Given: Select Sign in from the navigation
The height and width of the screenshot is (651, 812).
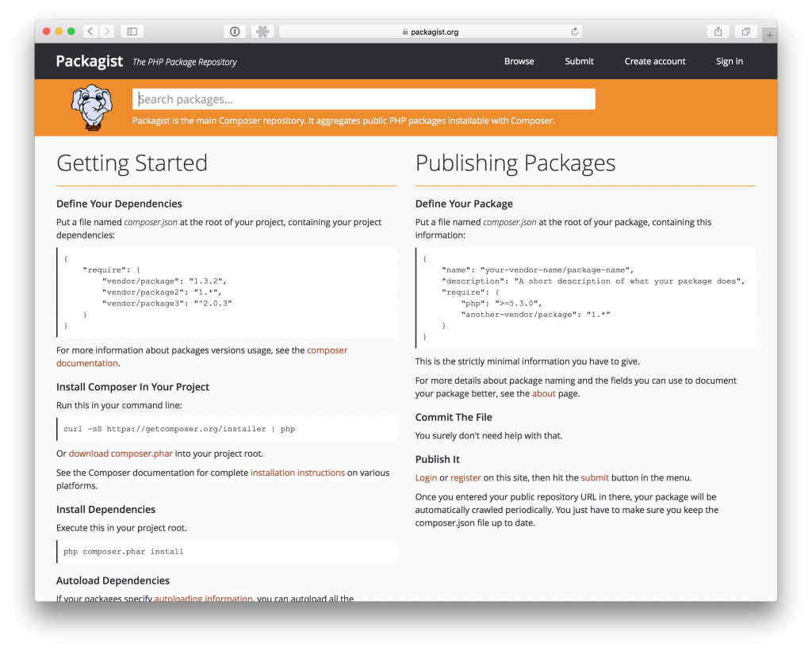Looking at the screenshot, I should (730, 61).
